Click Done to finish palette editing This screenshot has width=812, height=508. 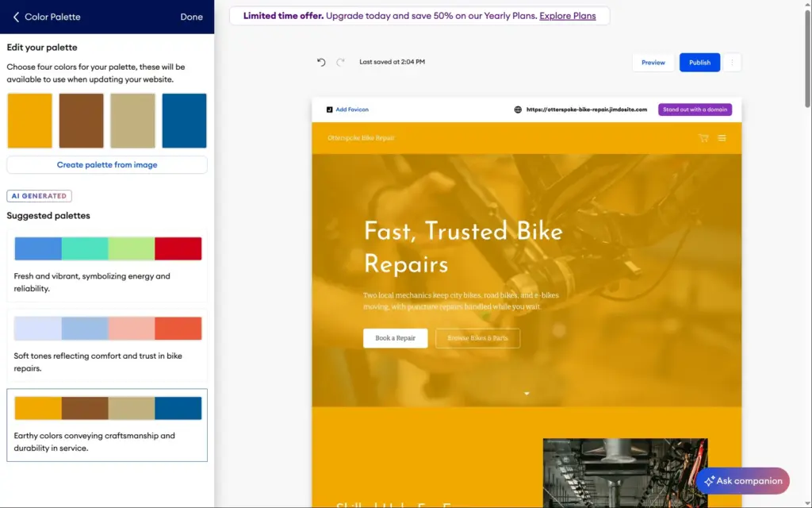[x=191, y=17]
